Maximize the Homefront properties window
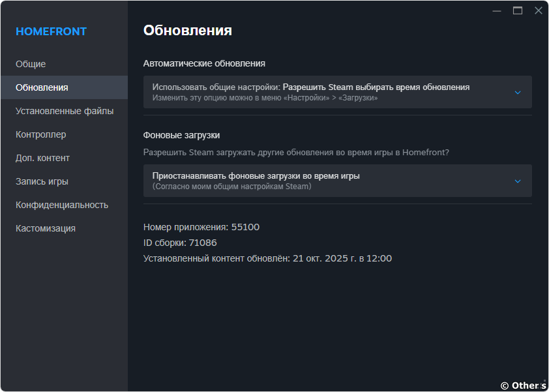549x392 pixels. point(518,10)
